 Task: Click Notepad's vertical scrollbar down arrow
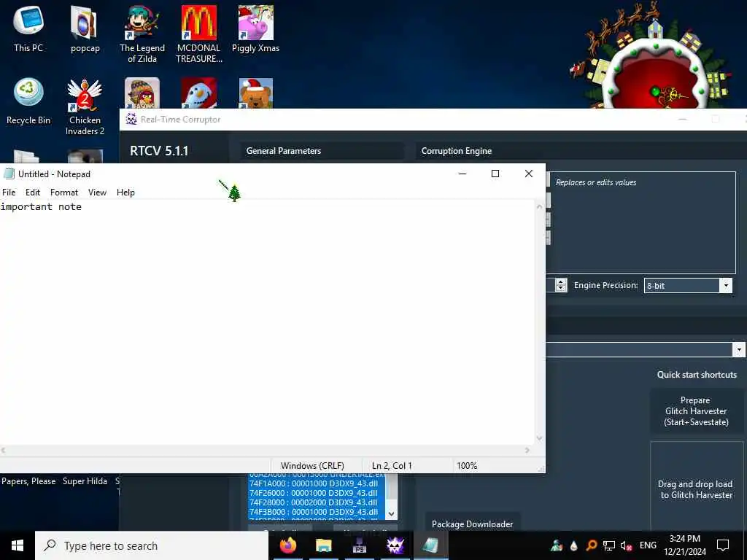pos(539,438)
